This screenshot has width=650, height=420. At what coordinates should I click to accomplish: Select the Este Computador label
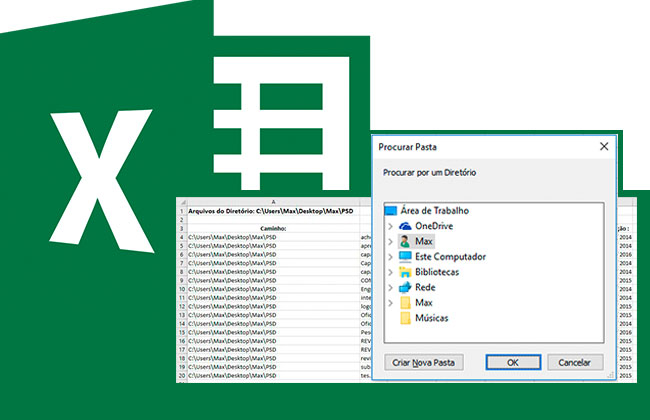(x=451, y=257)
